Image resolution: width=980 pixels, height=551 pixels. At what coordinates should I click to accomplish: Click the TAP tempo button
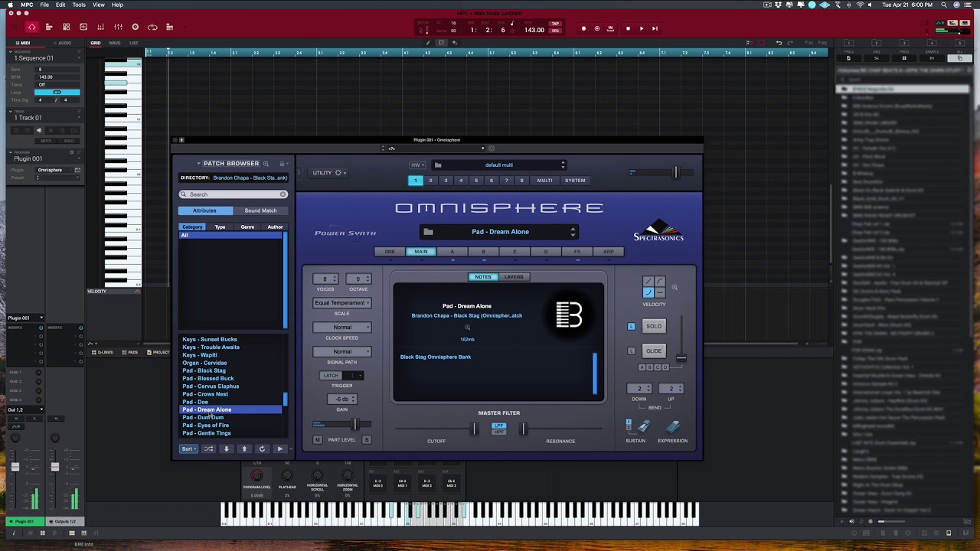coord(555,24)
